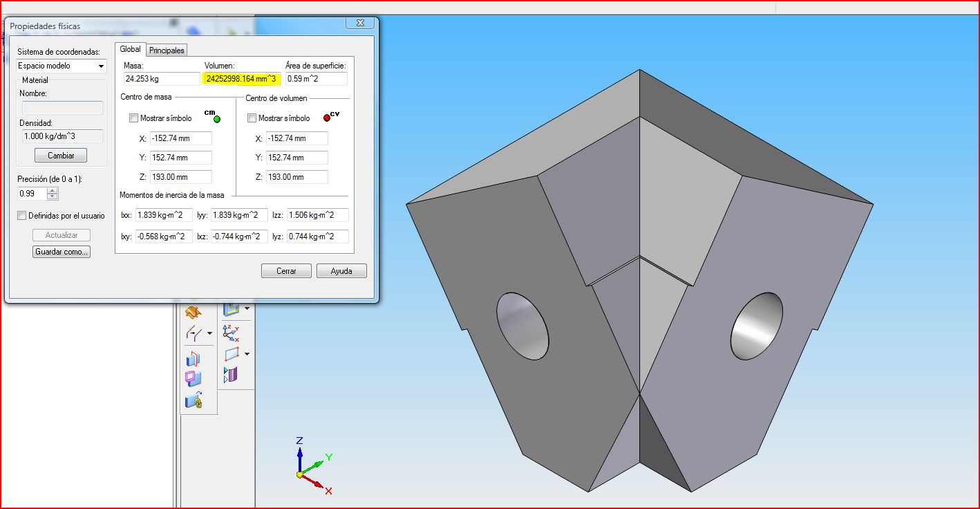
Task: Select the reference plane tool icon
Action: [x=232, y=354]
